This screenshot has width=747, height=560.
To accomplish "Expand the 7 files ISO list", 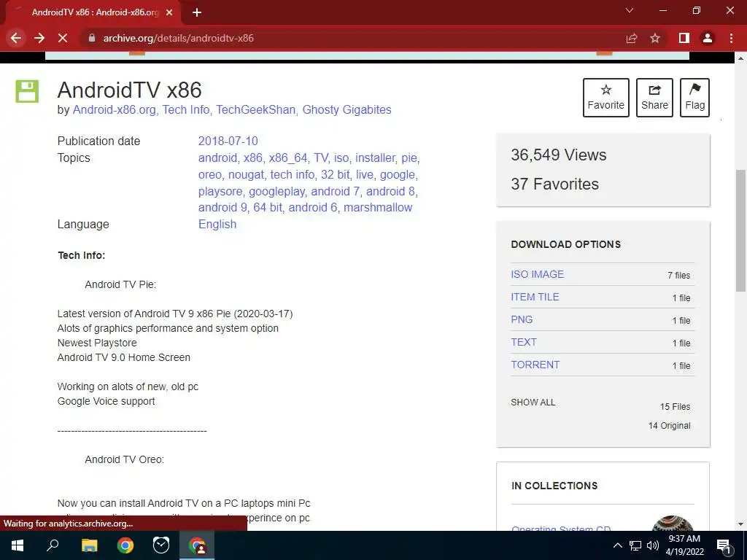I will (678, 275).
